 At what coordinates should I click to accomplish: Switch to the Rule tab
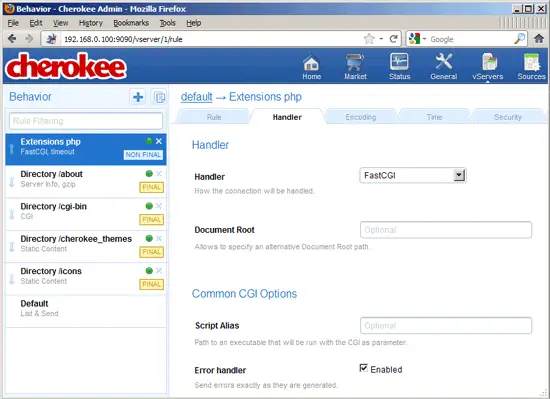coord(214,117)
